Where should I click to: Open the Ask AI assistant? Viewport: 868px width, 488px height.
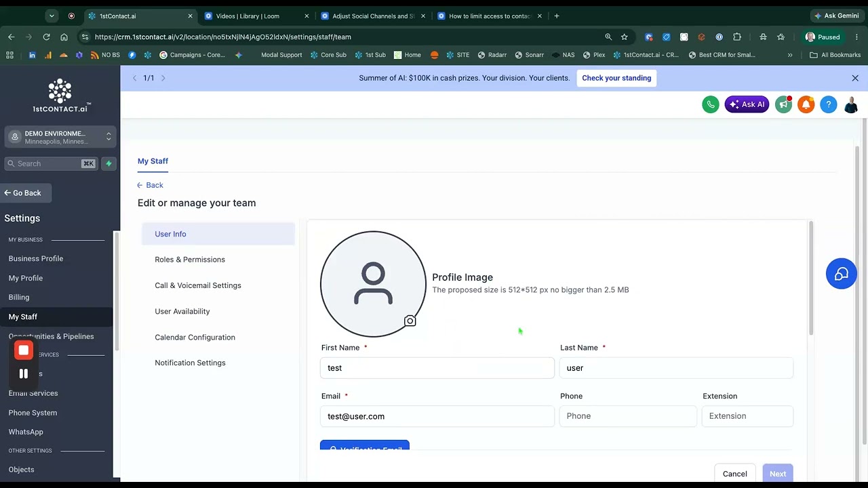[x=747, y=104]
